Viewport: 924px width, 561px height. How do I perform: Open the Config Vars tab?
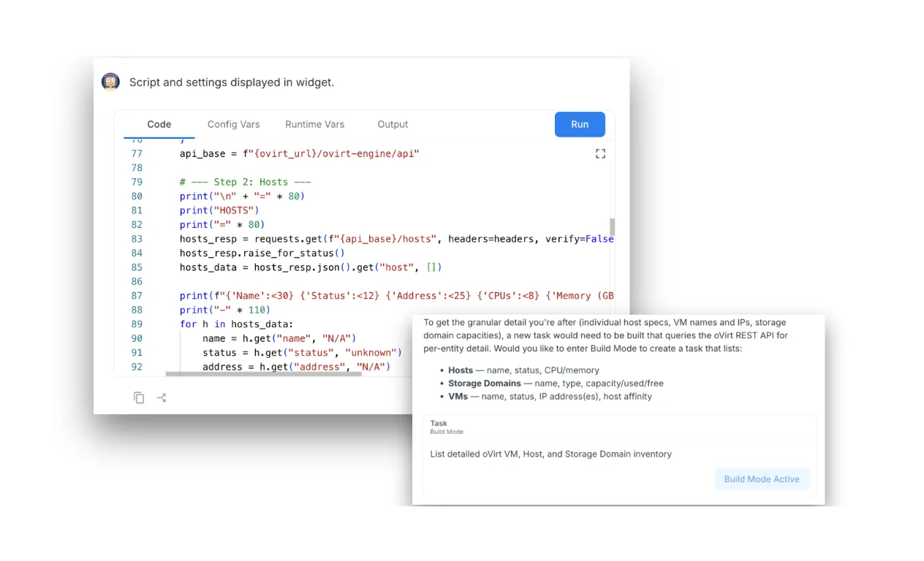point(233,124)
